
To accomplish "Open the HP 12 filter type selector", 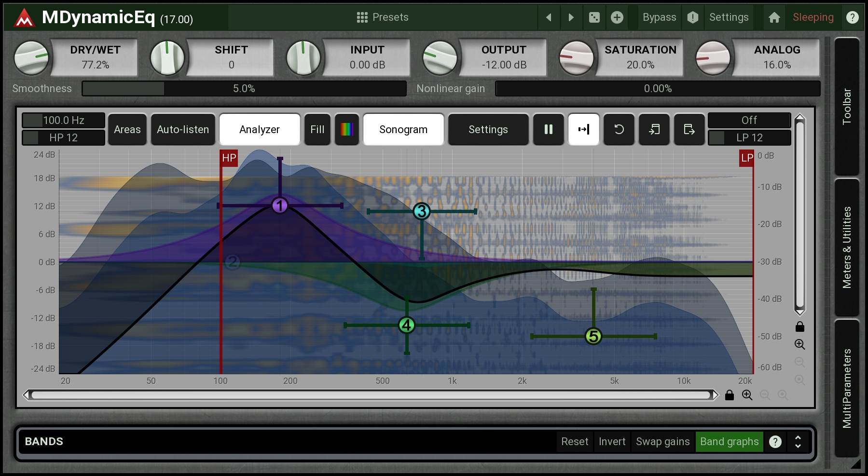I will pos(63,138).
